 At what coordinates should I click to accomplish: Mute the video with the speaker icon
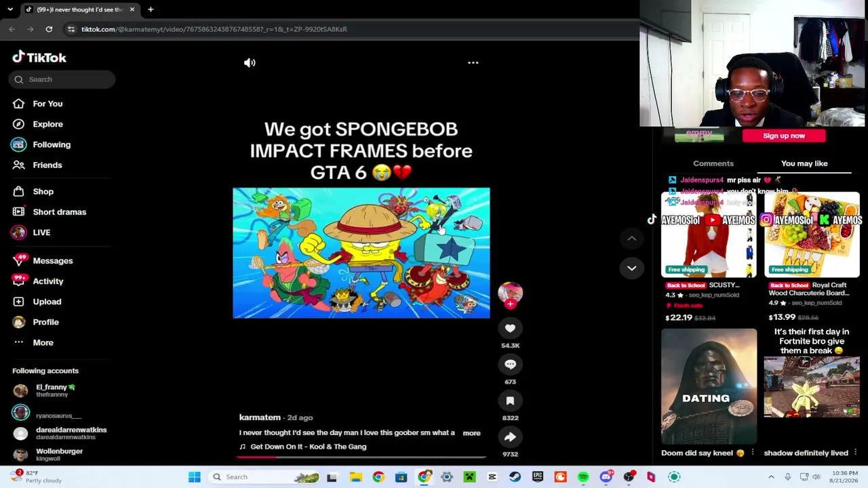coord(250,62)
